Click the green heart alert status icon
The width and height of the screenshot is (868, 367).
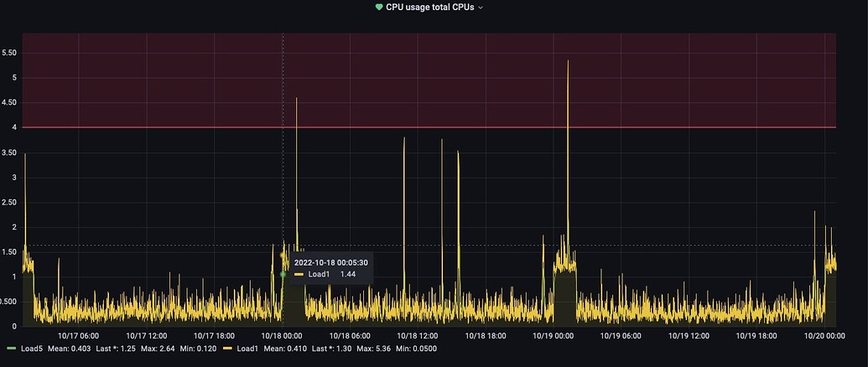click(x=379, y=8)
